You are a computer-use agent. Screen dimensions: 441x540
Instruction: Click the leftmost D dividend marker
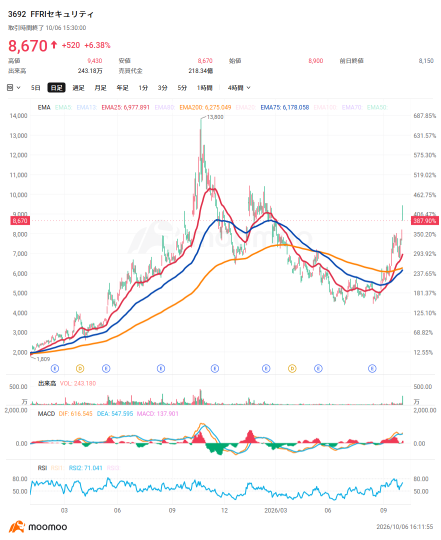coord(80,368)
